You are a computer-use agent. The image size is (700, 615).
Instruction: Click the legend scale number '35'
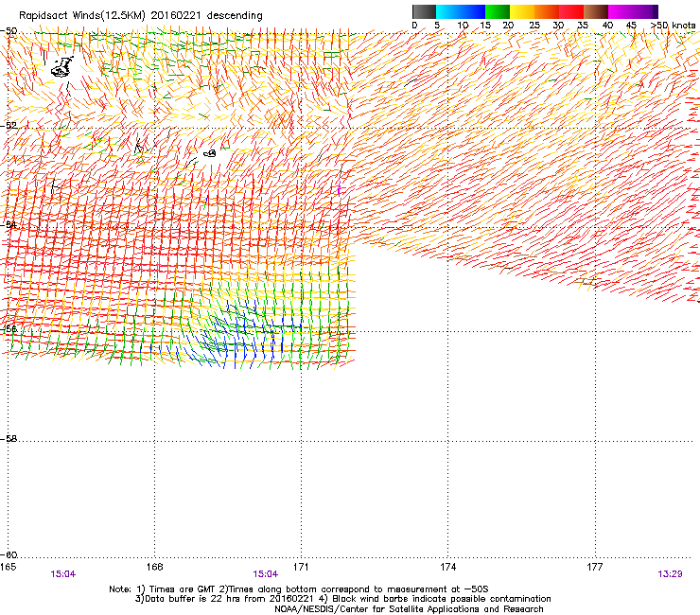583,26
